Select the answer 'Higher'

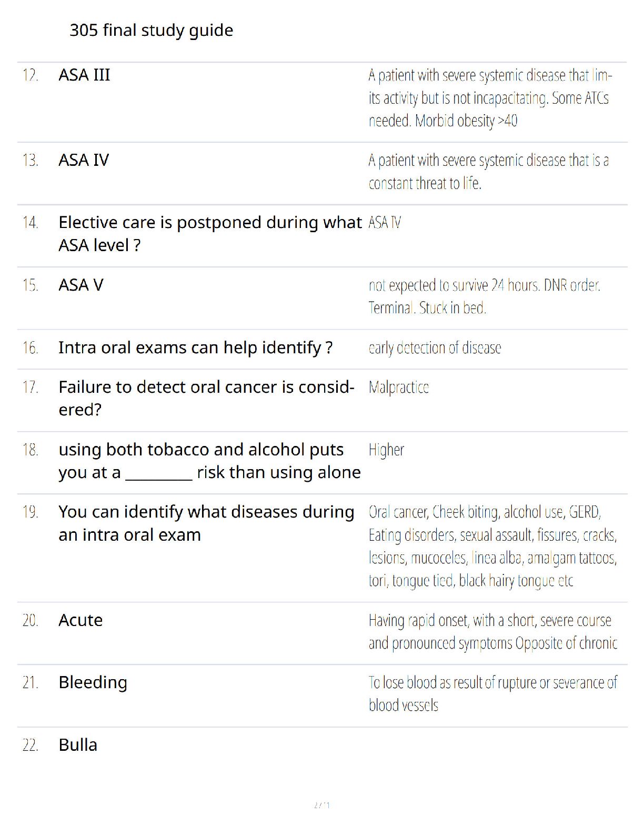pyautogui.click(x=386, y=450)
